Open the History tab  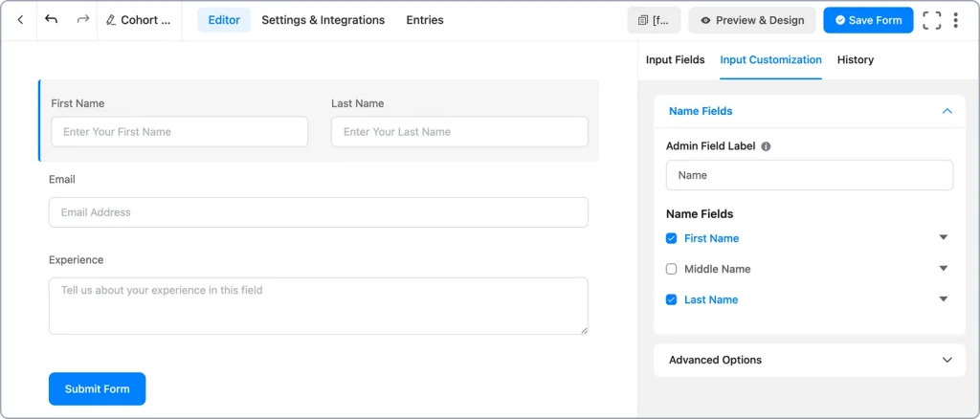[x=855, y=60]
